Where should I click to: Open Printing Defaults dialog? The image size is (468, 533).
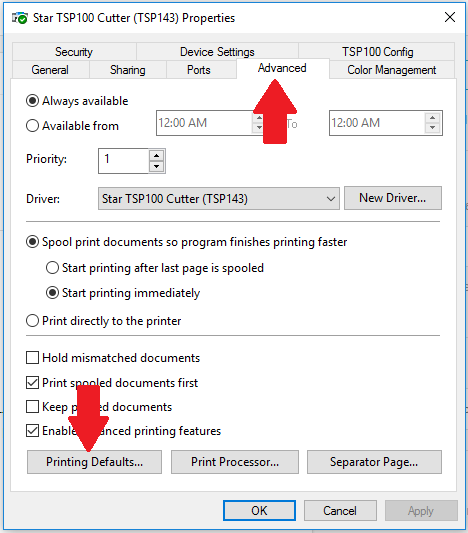pyautogui.click(x=94, y=462)
